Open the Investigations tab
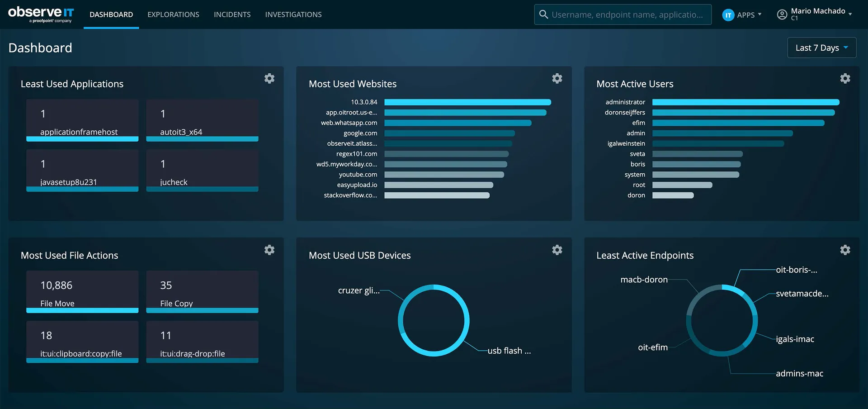Screen dimensions: 868x409 293,14
